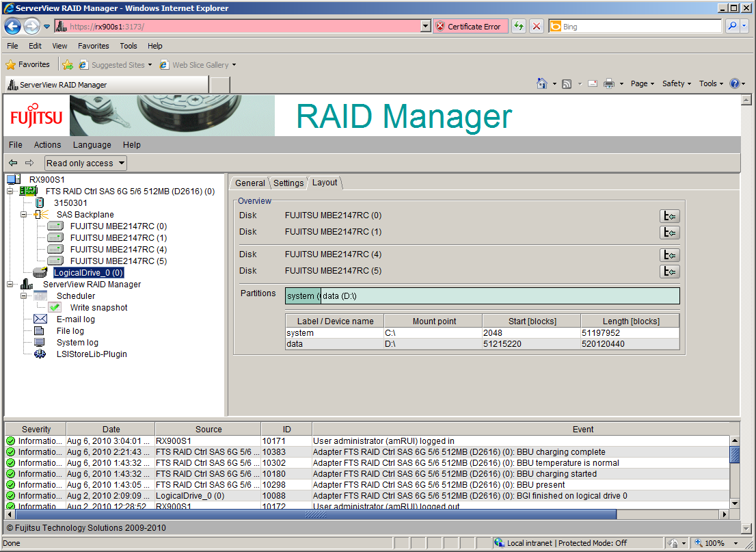Click event log vertical scroll down arrow
The height and width of the screenshot is (552, 756).
click(734, 503)
